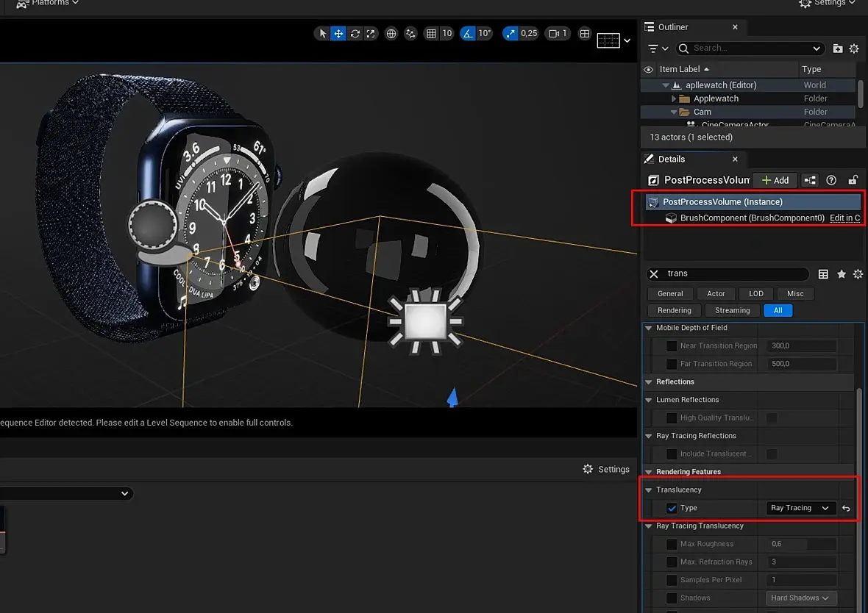Uncheck the Translucency Type checkbox
Viewport: 868px width, 613px height.
coord(672,508)
